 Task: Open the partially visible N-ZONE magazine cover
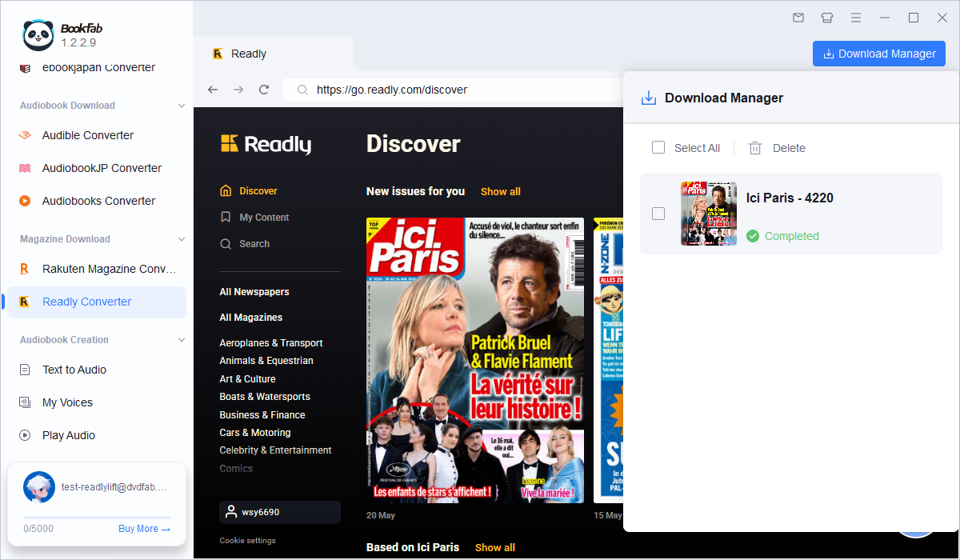[x=609, y=360]
